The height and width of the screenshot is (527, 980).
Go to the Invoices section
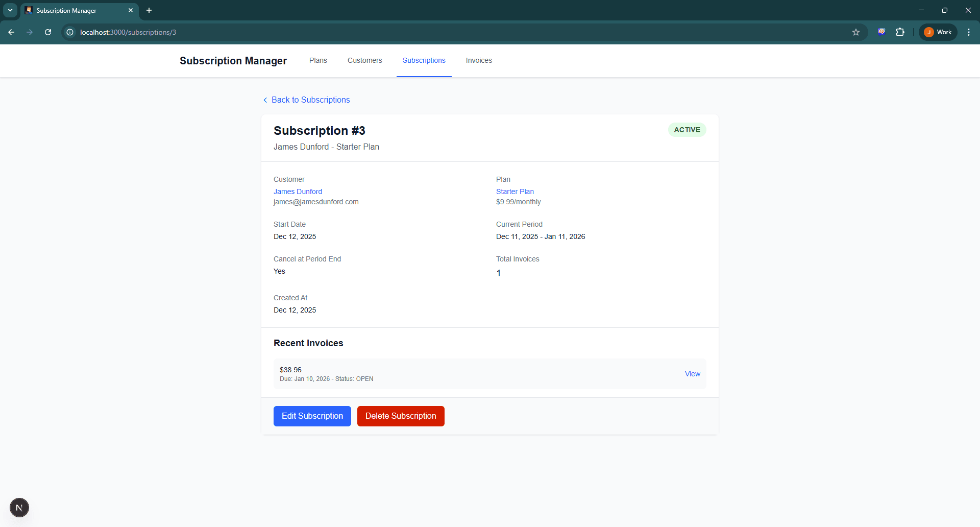click(478, 60)
